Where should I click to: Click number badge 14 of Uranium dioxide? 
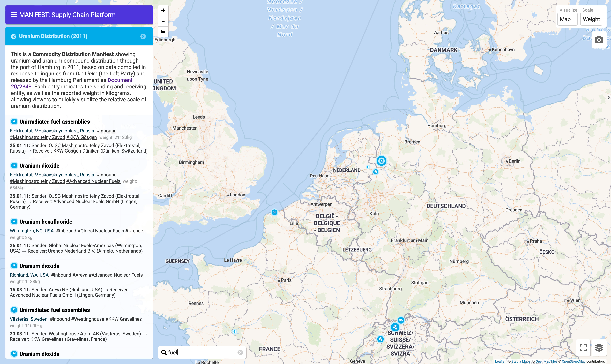(x=14, y=354)
